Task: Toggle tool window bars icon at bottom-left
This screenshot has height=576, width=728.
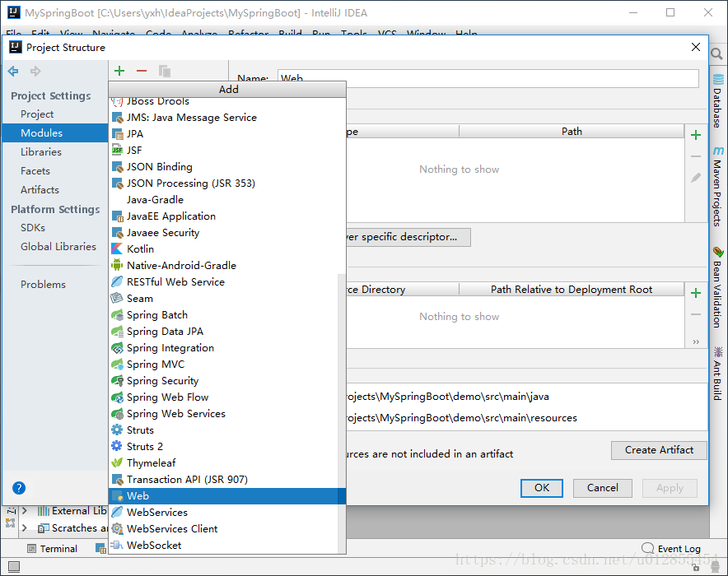Action: [14, 566]
